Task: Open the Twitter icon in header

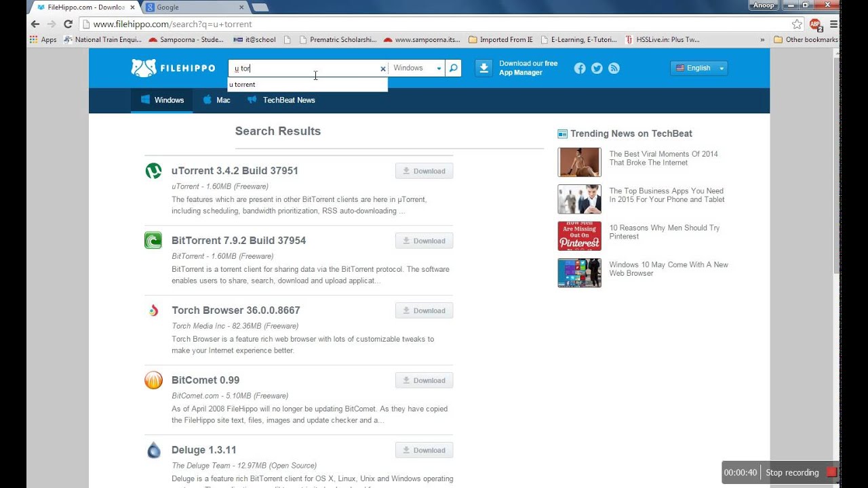Action: coord(597,68)
